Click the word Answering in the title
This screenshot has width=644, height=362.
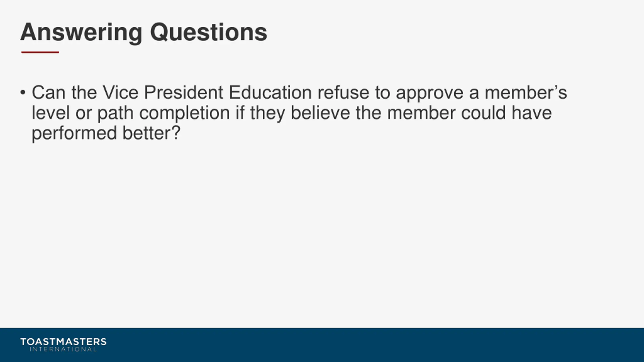[x=81, y=33]
